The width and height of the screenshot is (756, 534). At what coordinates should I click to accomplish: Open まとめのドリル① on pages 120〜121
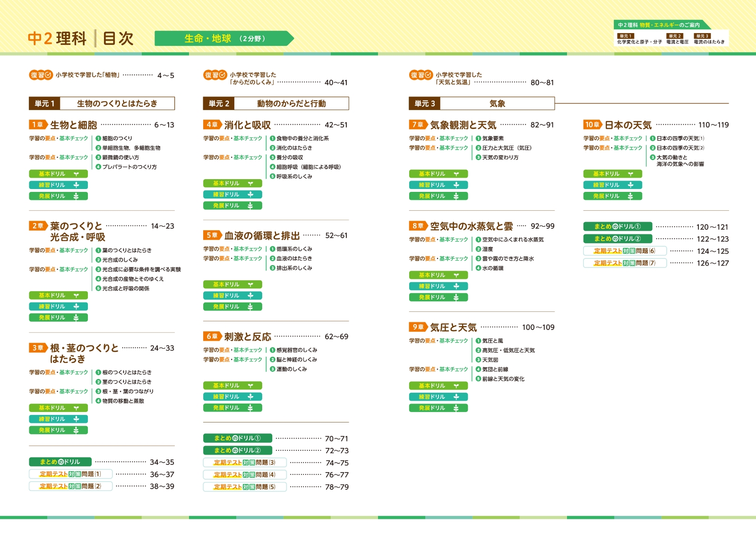point(618,226)
